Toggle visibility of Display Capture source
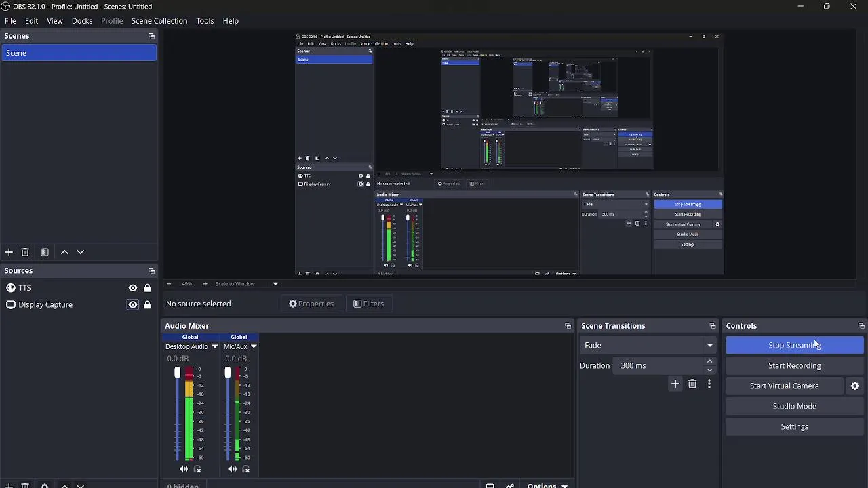 click(x=133, y=305)
